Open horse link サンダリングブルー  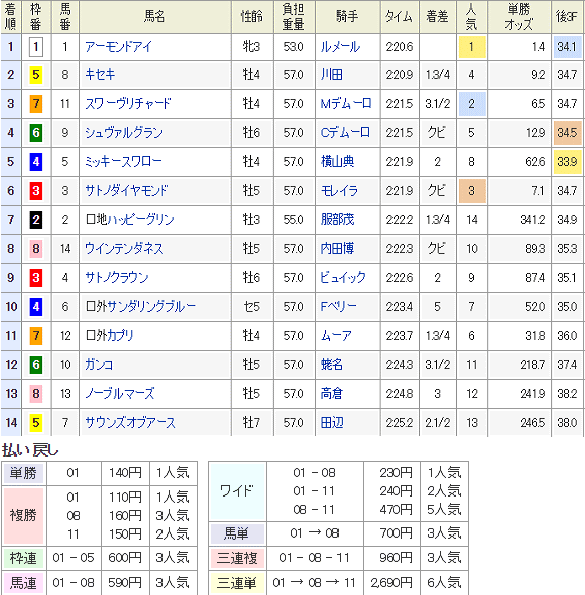click(x=152, y=306)
